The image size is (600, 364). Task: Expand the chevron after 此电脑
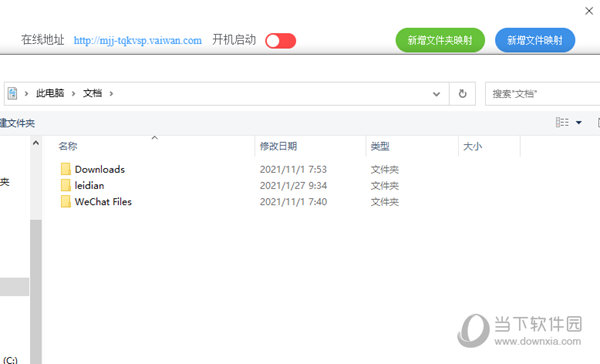click(x=73, y=93)
